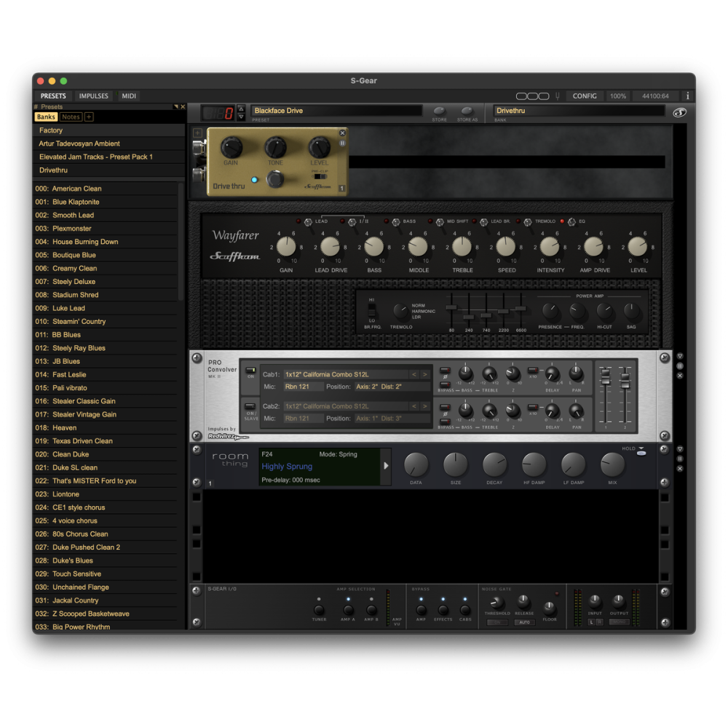Expand the Room Thing preset arrow
This screenshot has height=728, width=728.
386,466
